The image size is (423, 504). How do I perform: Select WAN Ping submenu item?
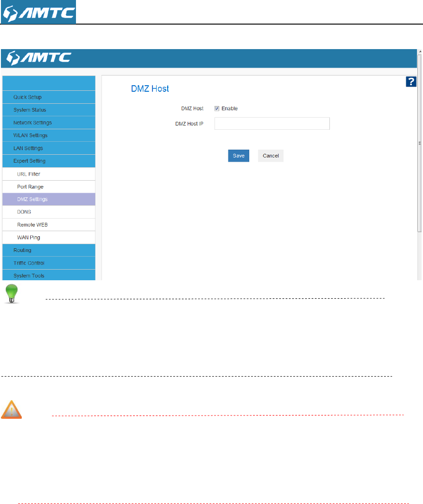[x=49, y=238]
